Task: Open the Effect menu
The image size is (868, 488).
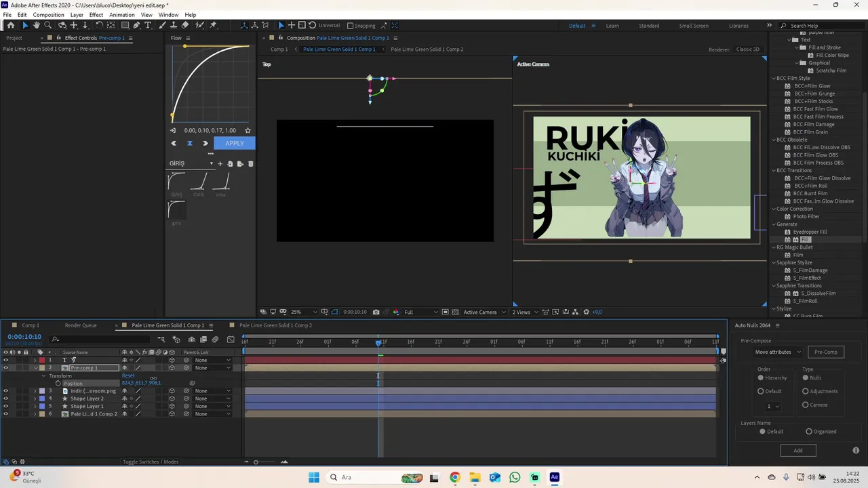Action: (x=96, y=15)
